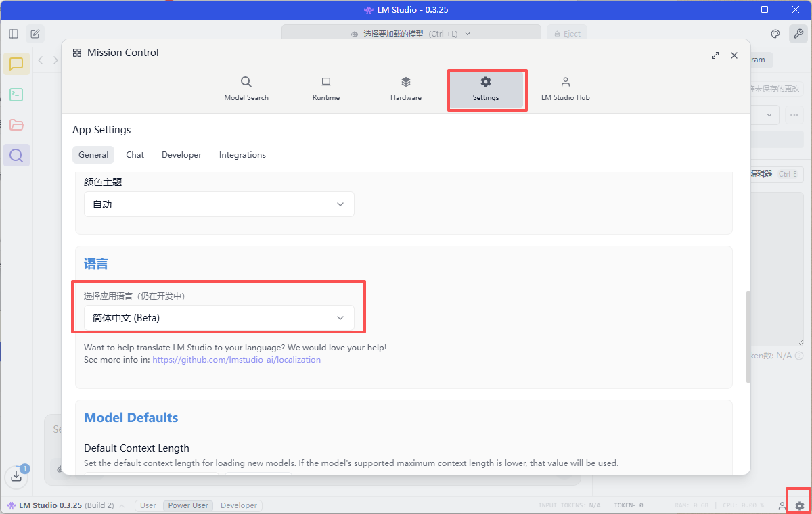Expand Mission Control to full screen
This screenshot has width=812, height=514.
[x=715, y=55]
